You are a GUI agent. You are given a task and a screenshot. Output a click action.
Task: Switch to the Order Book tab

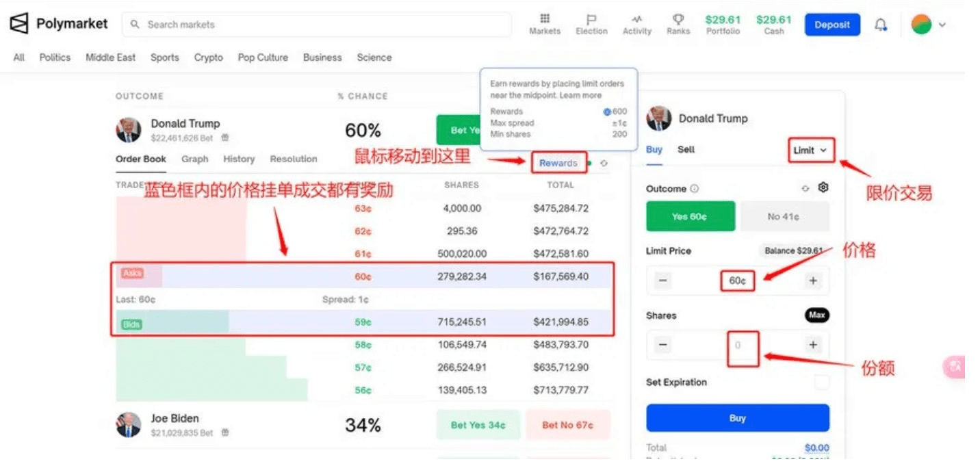[x=141, y=159]
